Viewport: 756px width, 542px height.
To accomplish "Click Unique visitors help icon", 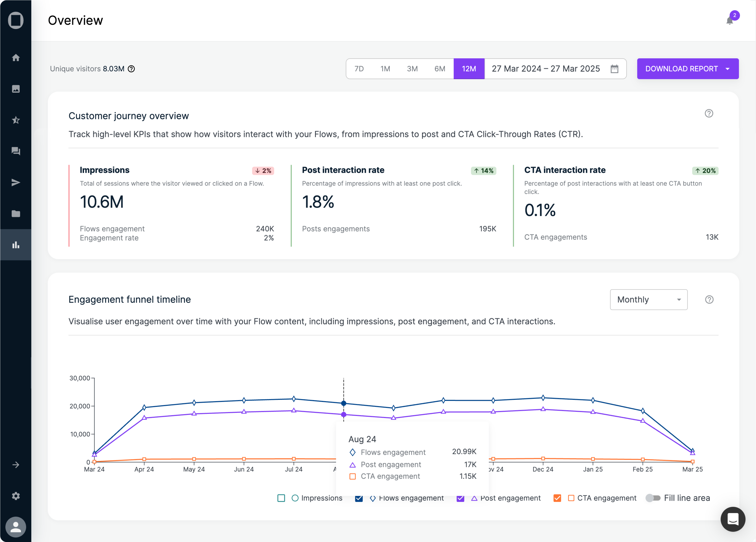I will pos(131,69).
